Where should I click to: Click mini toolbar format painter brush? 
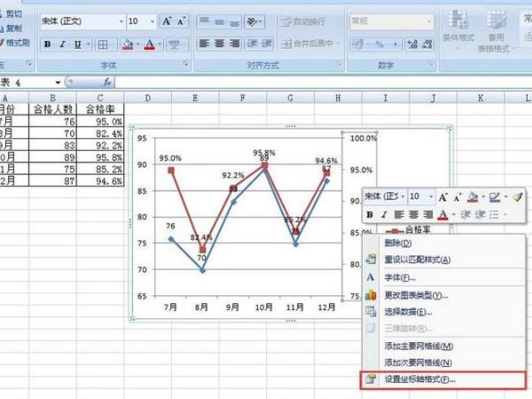518,197
